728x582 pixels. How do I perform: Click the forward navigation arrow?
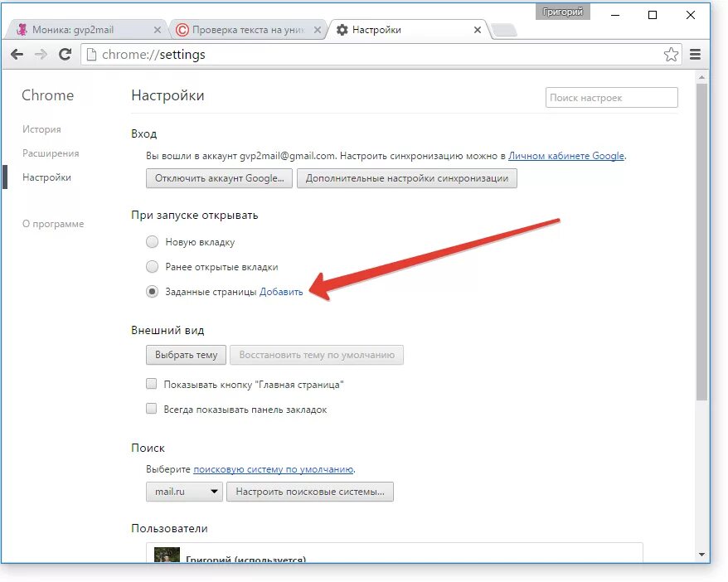point(41,54)
